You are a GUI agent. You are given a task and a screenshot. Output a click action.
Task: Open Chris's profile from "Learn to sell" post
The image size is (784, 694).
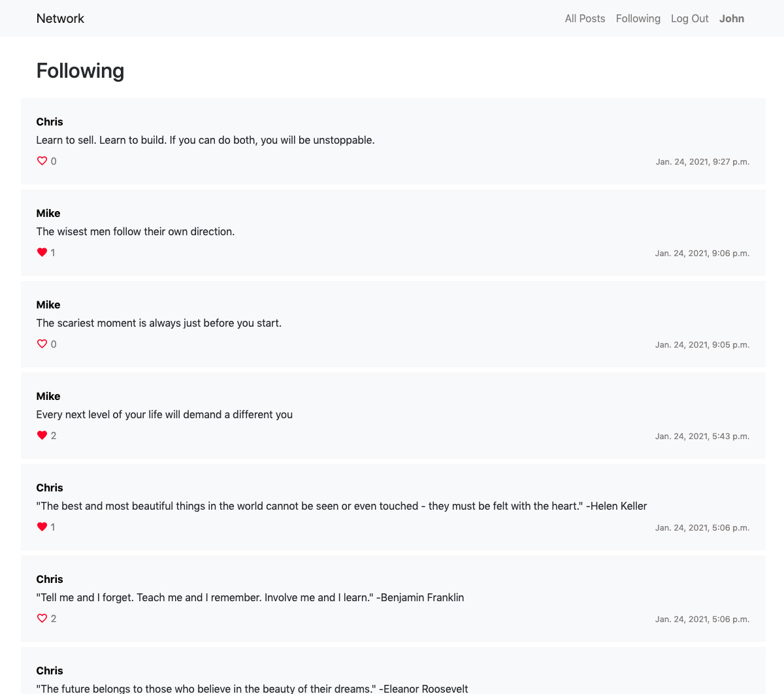click(x=50, y=122)
